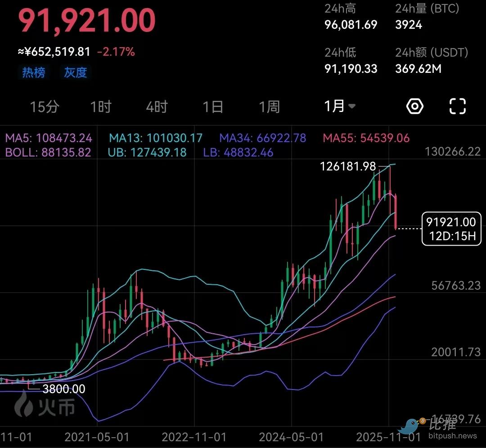Enter fullscreen chart mode icon
This screenshot has width=486, height=448.
458,107
